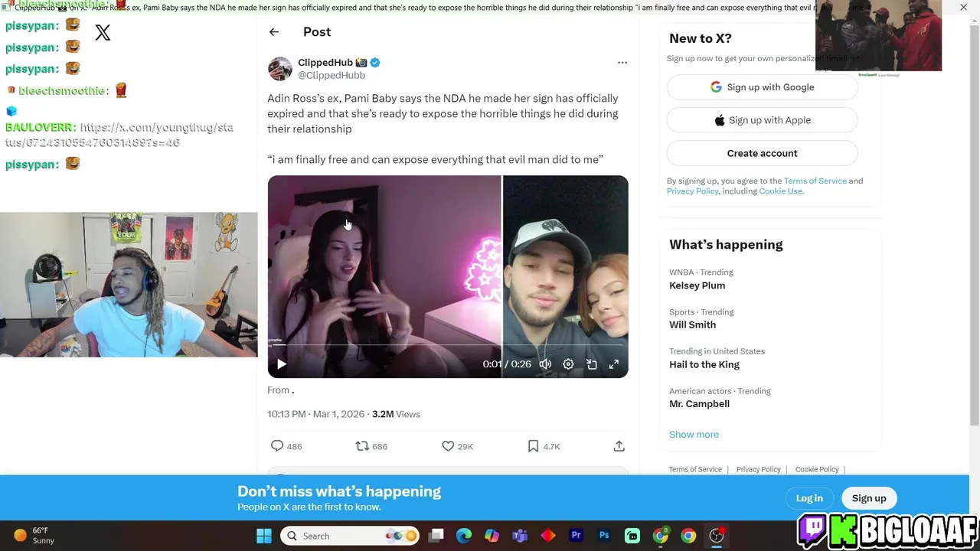This screenshot has width=980, height=551.
Task: Open OBS Studio from taskbar
Action: point(717,536)
